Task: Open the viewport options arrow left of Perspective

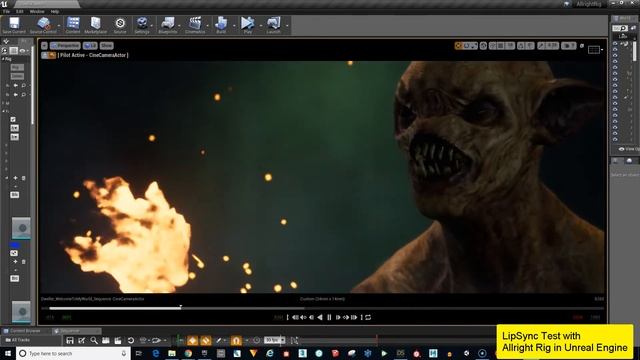Action: (x=44, y=46)
